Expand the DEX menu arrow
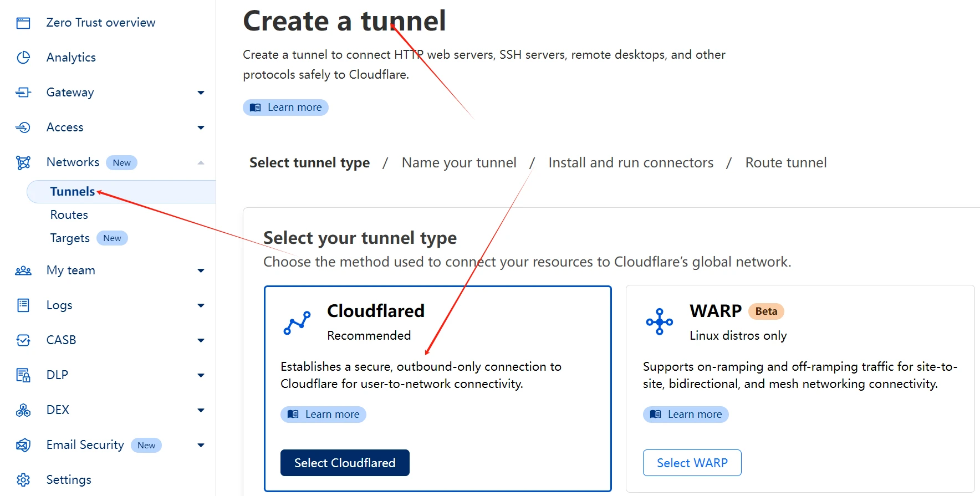Image resolution: width=980 pixels, height=496 pixels. tap(201, 410)
